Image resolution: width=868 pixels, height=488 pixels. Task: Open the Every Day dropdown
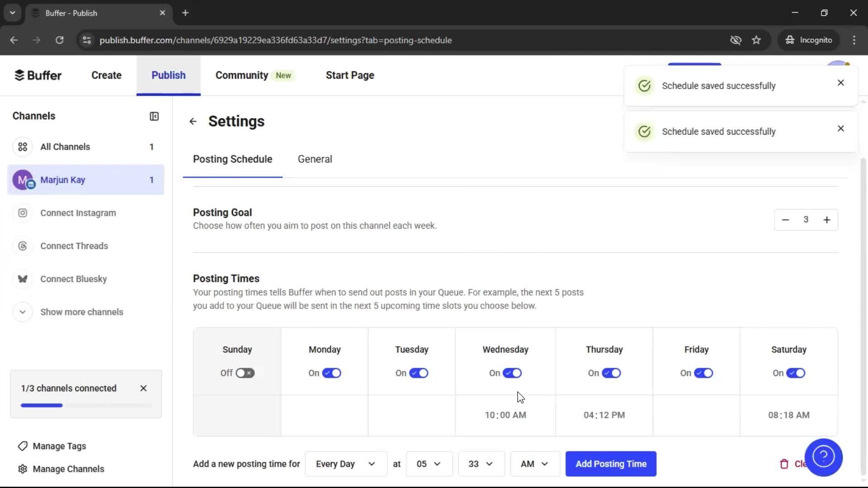click(x=345, y=464)
